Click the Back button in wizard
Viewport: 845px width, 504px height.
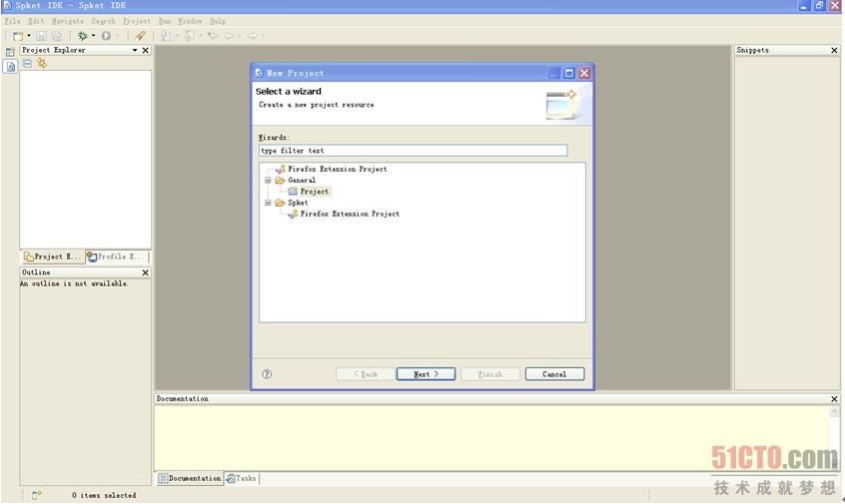click(x=365, y=374)
